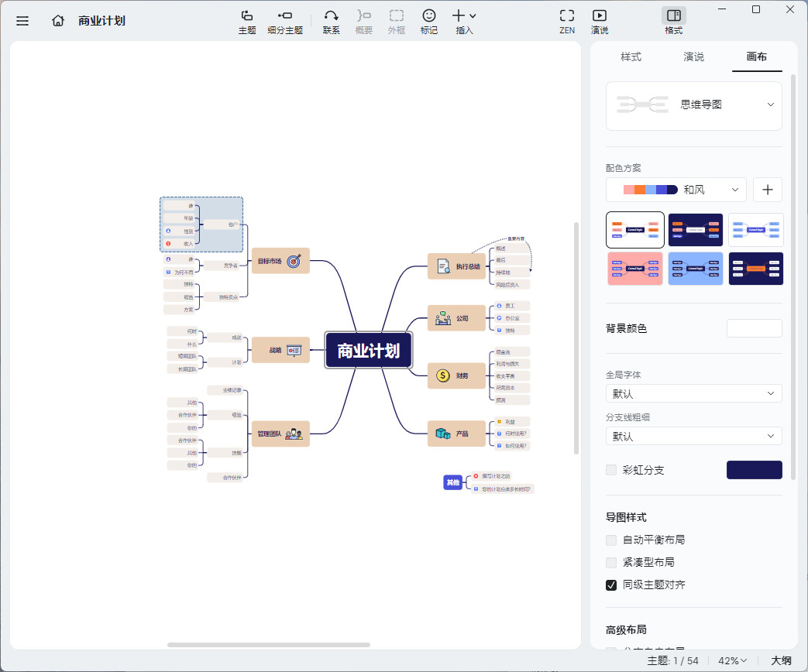Click the 外框 boundary tool

(397, 22)
